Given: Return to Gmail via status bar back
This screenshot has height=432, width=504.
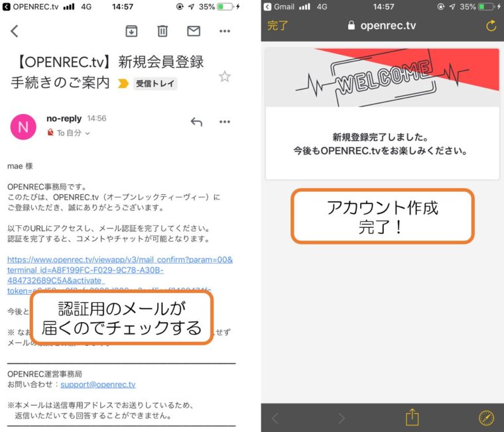Looking at the screenshot, I should point(279,7).
